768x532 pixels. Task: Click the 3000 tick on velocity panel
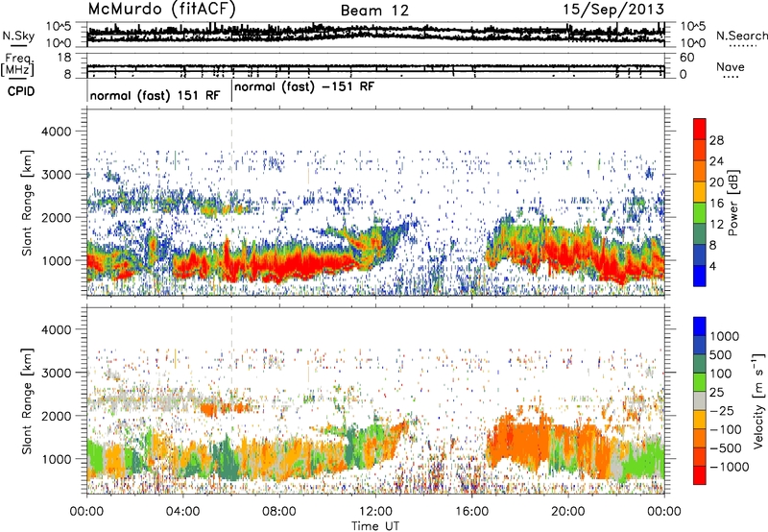pos(56,373)
